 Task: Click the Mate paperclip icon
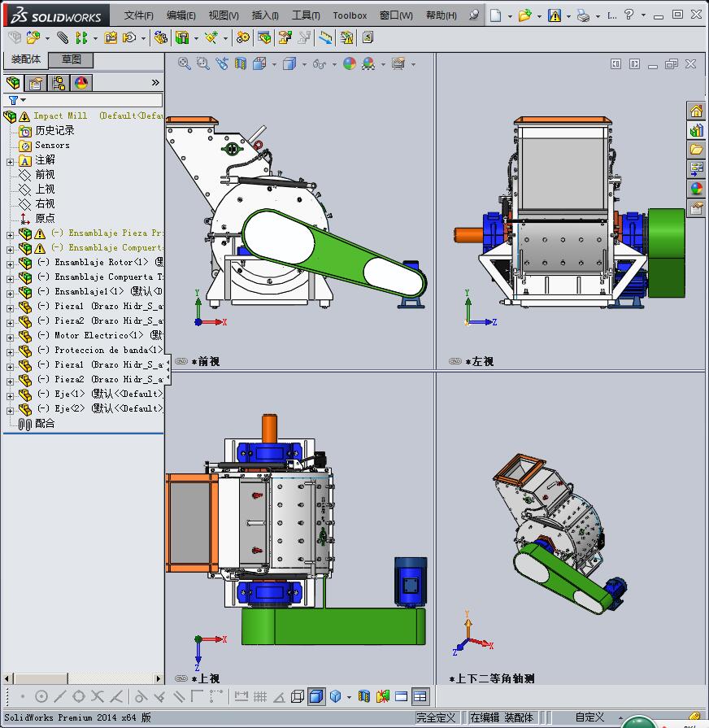click(x=62, y=37)
